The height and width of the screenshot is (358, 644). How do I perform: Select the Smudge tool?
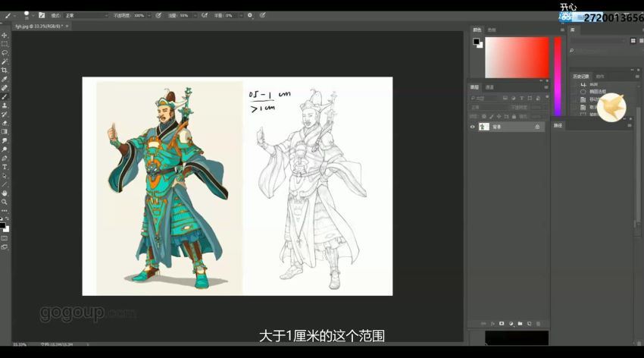pyautogui.click(x=5, y=140)
